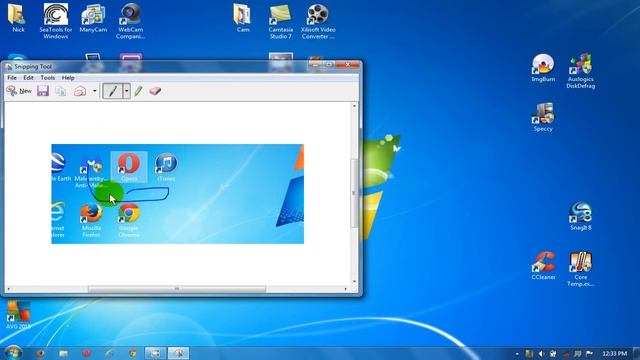Click the volume speaker icon in system tray
This screenshot has height=360, width=640.
541,353
